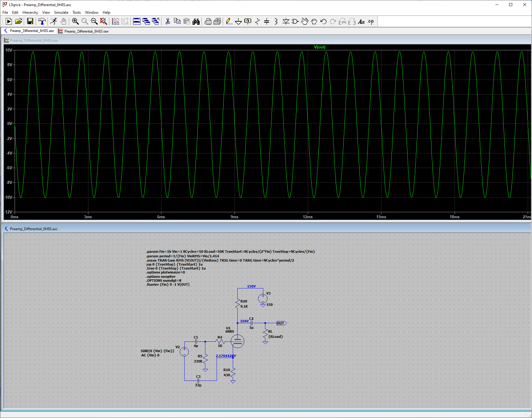Image resolution: width=532 pixels, height=418 pixels.
Task: Cascade windows using the Cascade toolbar icon
Action: pos(146,21)
